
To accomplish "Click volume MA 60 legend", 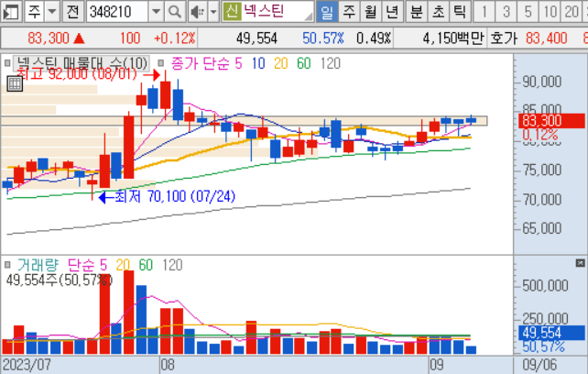I will pyautogui.click(x=146, y=265).
